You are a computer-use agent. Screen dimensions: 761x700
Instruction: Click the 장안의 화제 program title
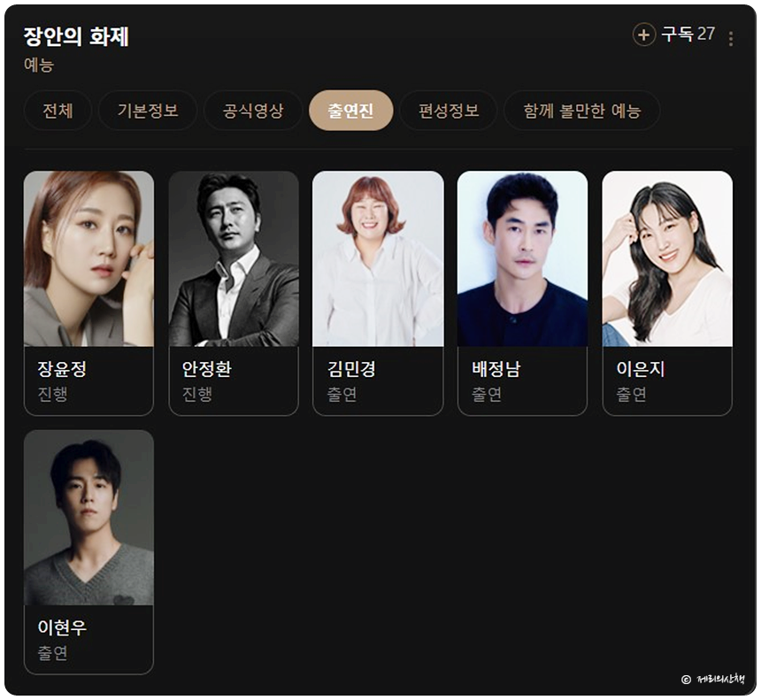tap(76, 36)
